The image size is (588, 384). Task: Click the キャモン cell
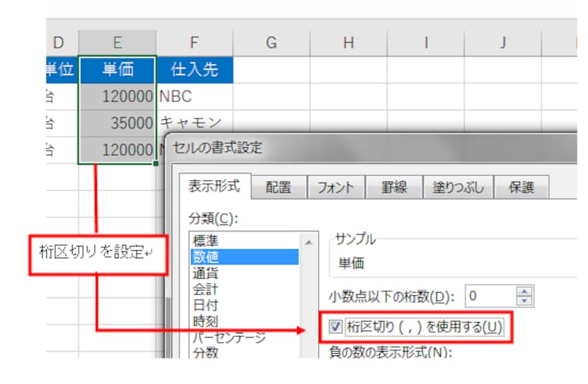[195, 122]
